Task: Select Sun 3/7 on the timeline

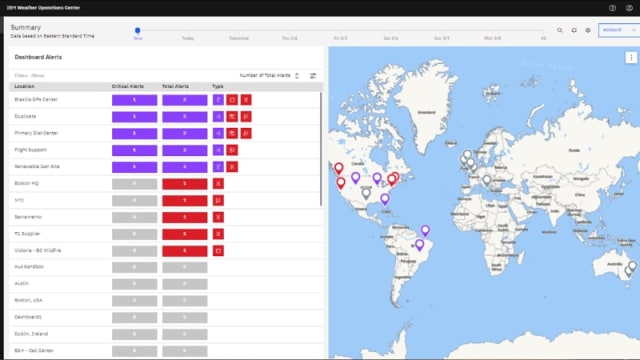Action: coord(442,38)
